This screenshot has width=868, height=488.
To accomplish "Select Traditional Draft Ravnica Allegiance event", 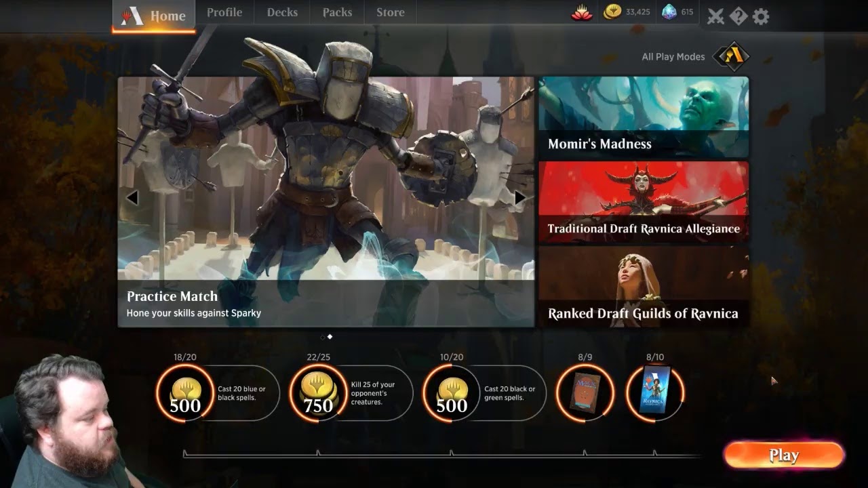I will 644,202.
